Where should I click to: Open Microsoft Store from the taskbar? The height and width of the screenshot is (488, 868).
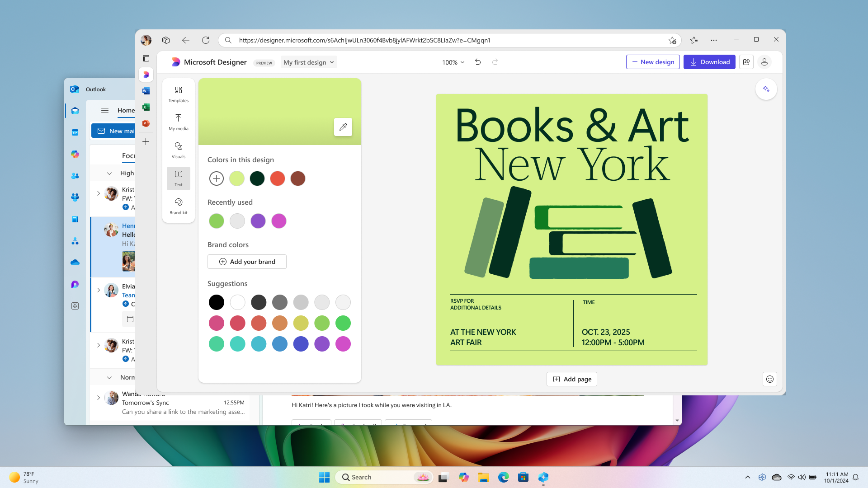(x=523, y=477)
